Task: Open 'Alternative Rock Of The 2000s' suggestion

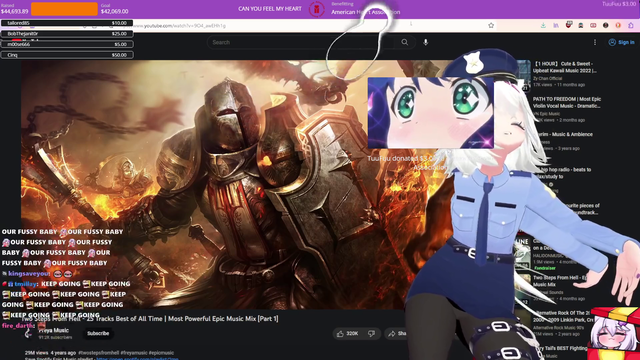Action: 563,316
